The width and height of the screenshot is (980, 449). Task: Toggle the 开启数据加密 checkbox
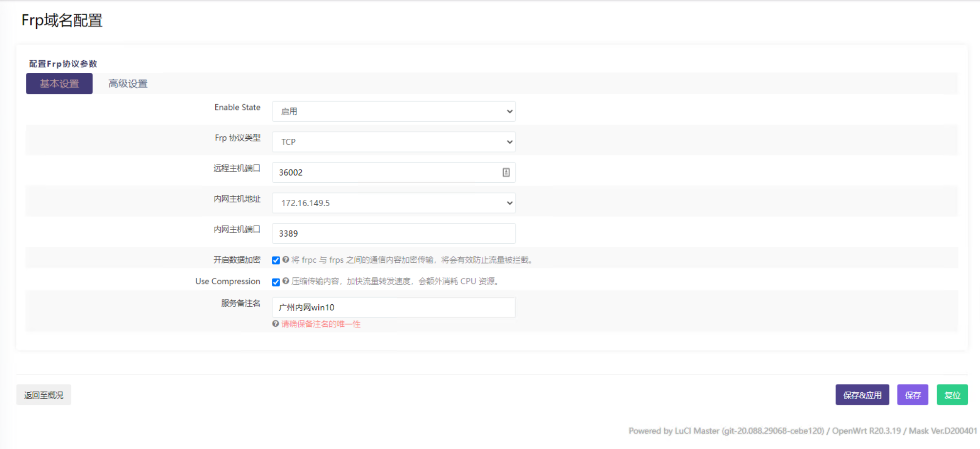pos(276,260)
